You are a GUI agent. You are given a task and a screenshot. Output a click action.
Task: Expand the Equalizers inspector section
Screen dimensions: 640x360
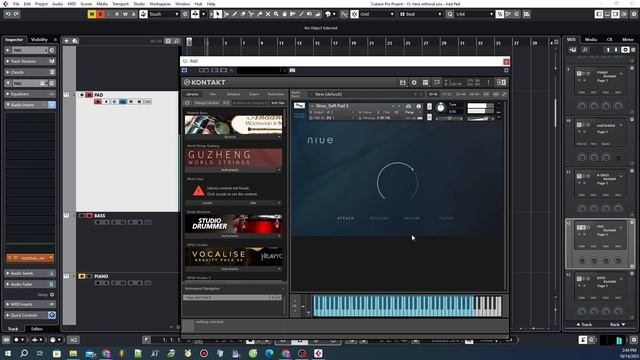(30, 94)
